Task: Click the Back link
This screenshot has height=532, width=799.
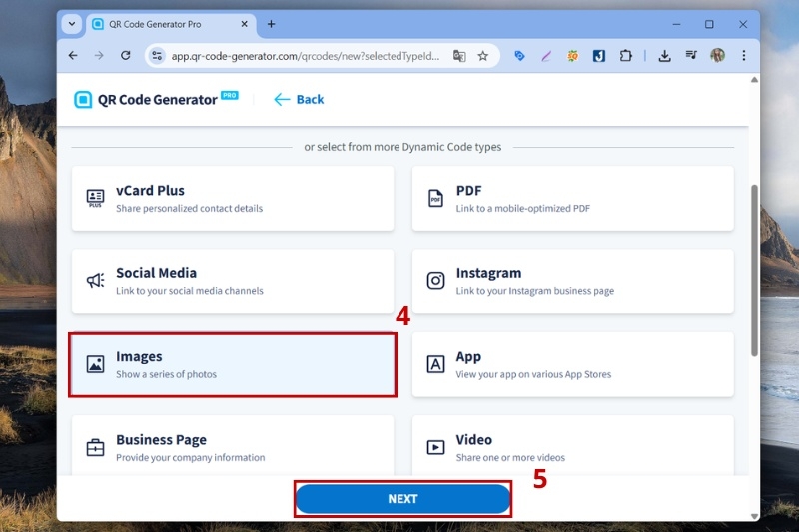Action: pyautogui.click(x=299, y=99)
